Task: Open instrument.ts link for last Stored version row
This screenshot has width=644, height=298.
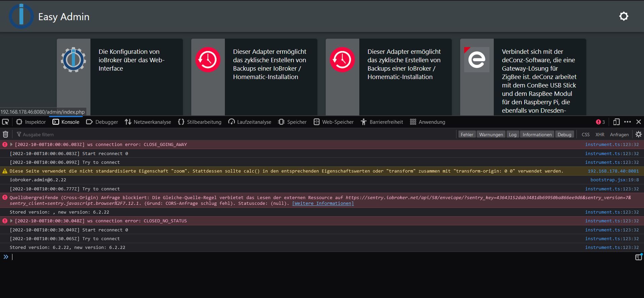Action: tap(612, 248)
